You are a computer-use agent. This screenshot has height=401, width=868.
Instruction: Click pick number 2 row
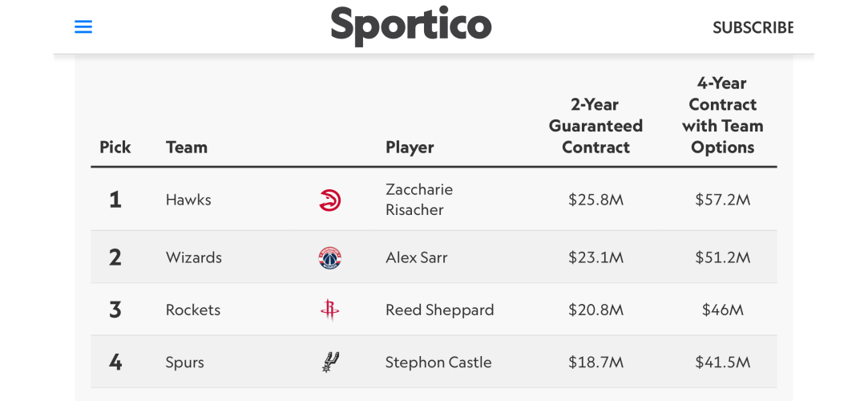(434, 257)
